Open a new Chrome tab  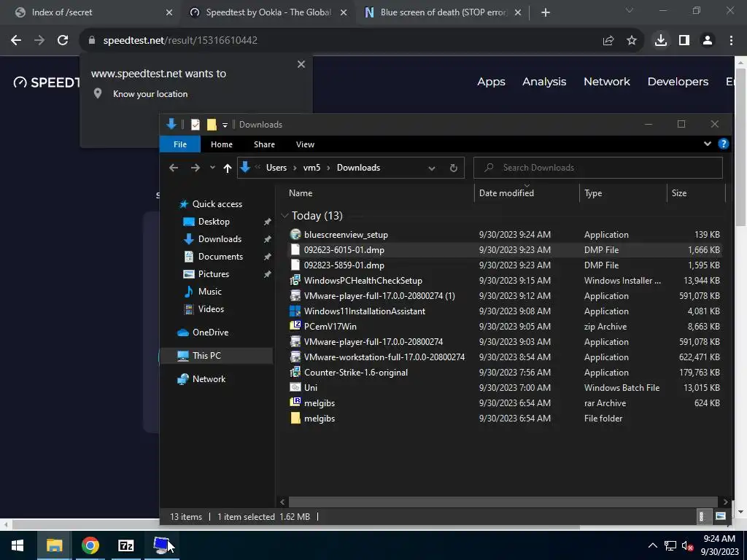point(546,12)
